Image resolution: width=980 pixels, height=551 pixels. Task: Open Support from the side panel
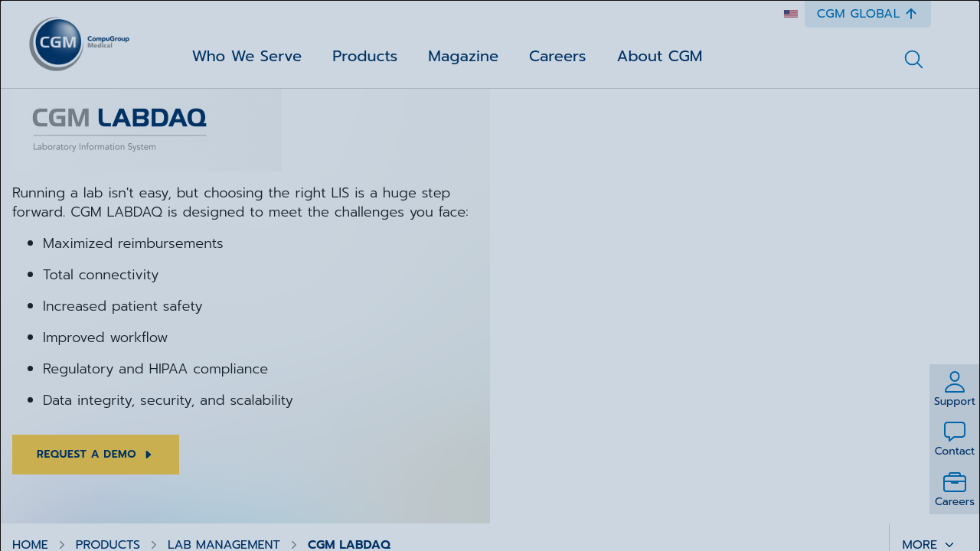(x=954, y=389)
